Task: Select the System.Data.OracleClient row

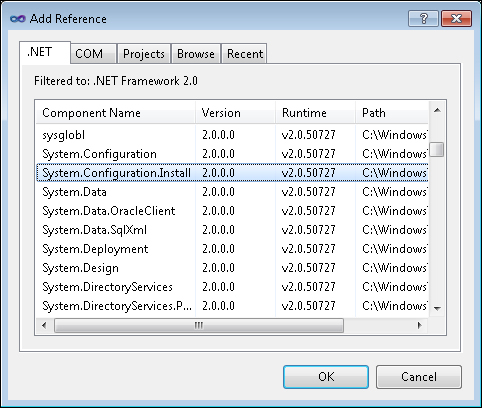Action: (232, 211)
